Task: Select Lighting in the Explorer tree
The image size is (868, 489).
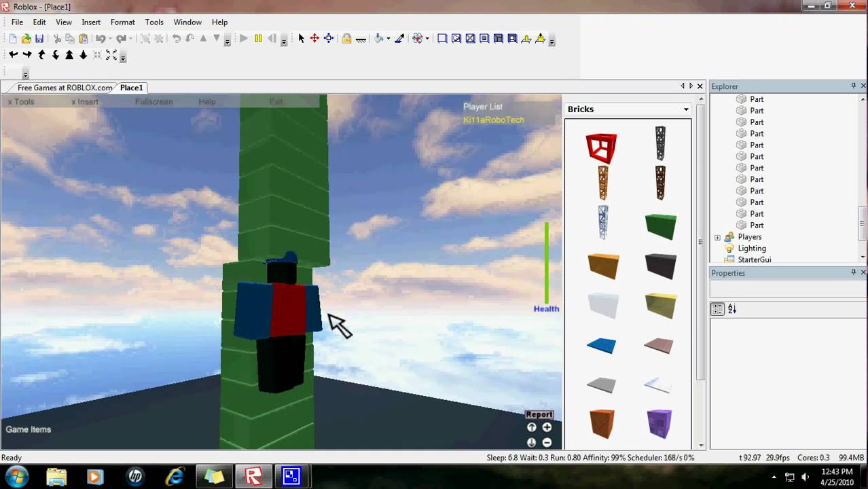Action: click(752, 249)
